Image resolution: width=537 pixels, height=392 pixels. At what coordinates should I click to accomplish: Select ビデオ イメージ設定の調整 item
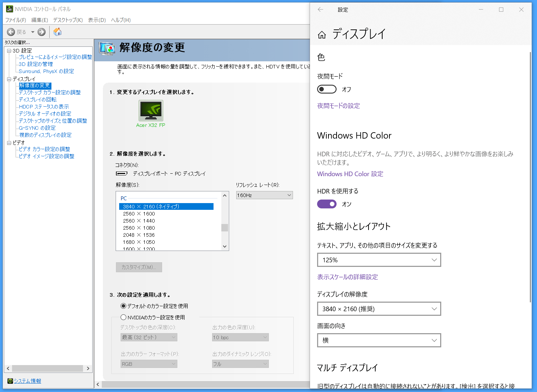[46, 156]
